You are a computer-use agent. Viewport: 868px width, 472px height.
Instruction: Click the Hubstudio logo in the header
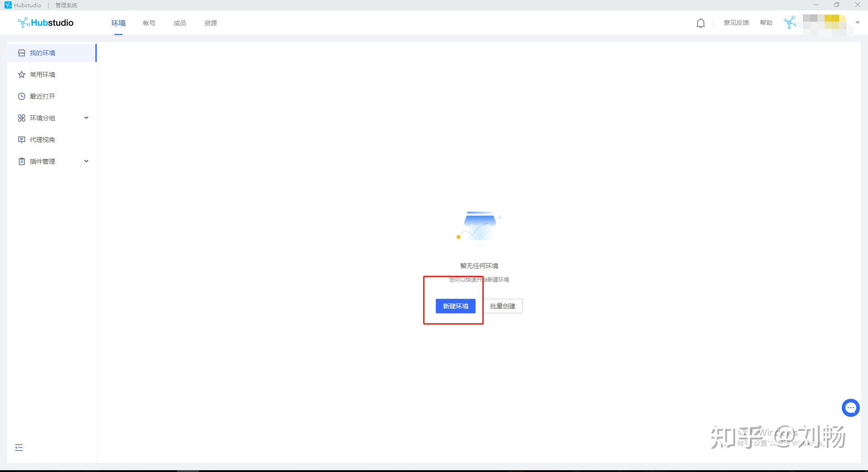(x=46, y=23)
